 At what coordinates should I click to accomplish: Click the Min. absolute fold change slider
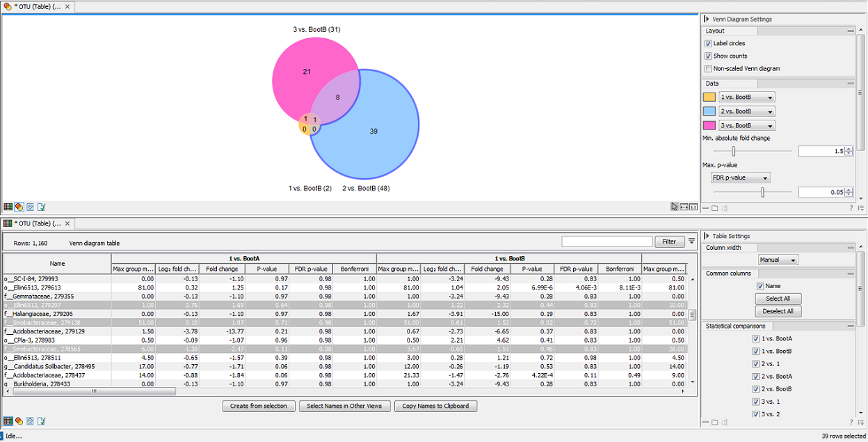pyautogui.click(x=734, y=151)
